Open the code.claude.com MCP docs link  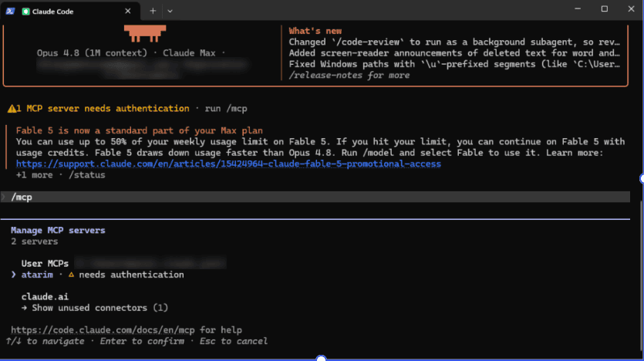click(103, 330)
